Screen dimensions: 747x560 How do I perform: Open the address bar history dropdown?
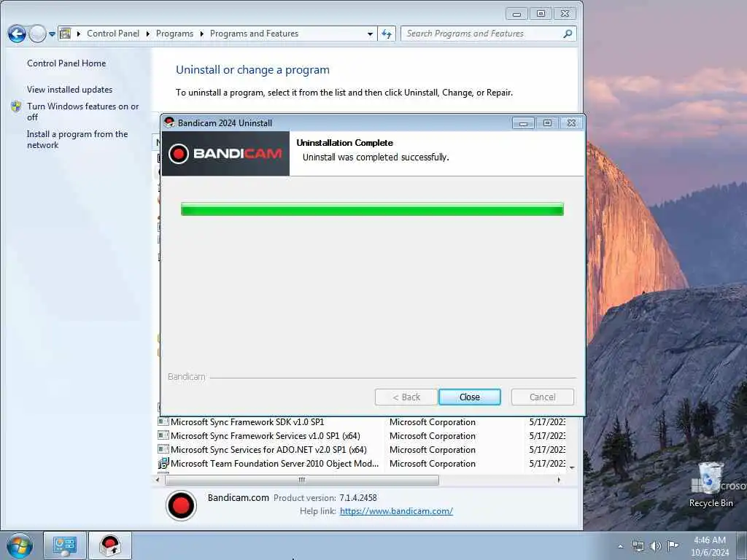(x=370, y=34)
